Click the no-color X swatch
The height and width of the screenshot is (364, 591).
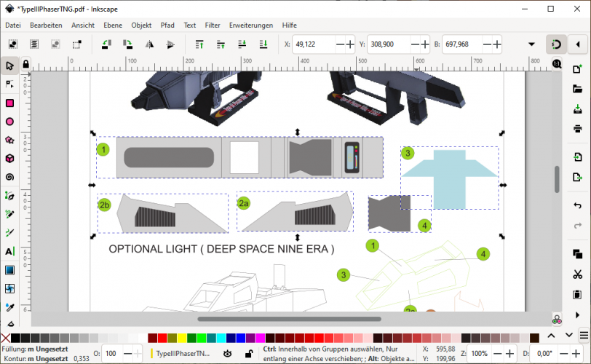pyautogui.click(x=6, y=338)
